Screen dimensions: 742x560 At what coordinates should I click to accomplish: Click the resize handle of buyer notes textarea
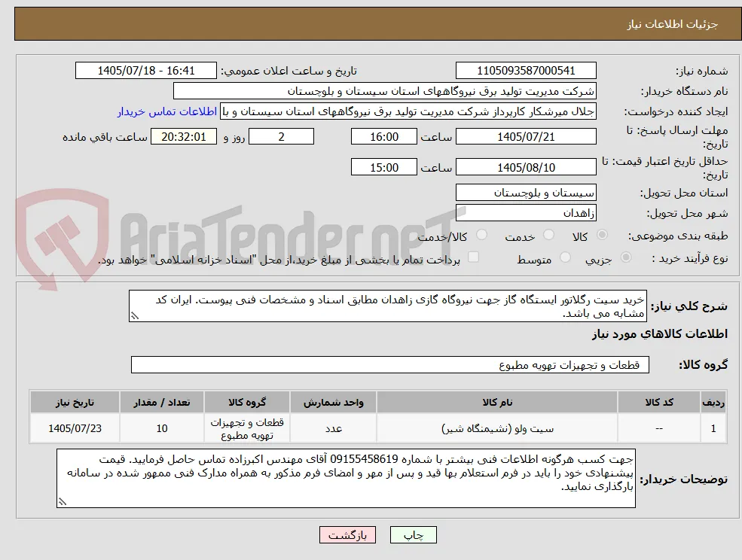(x=62, y=502)
